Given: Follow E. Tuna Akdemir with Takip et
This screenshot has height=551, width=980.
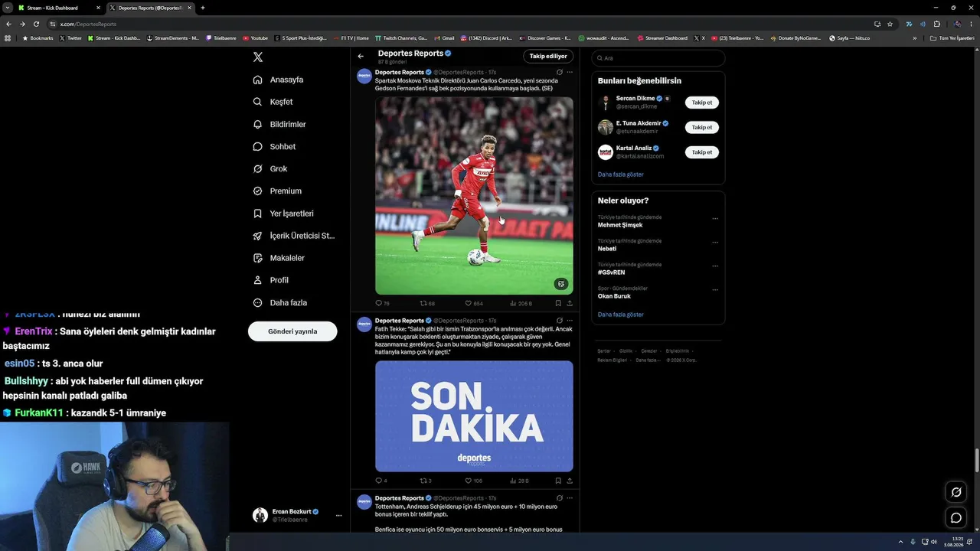Looking at the screenshot, I should pyautogui.click(x=702, y=127).
